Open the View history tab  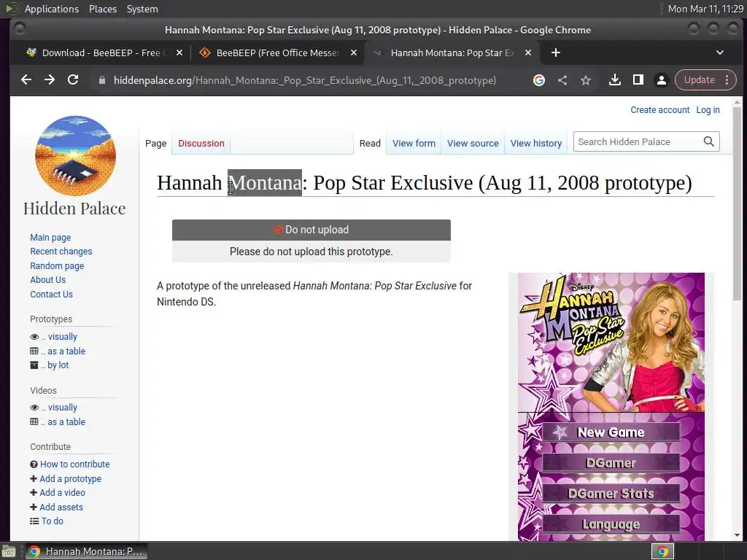click(536, 144)
